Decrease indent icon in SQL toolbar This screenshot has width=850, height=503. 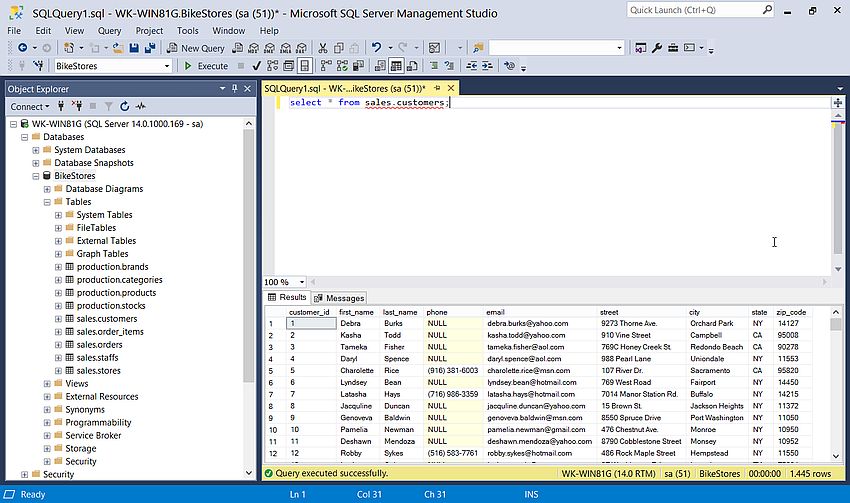tap(472, 66)
